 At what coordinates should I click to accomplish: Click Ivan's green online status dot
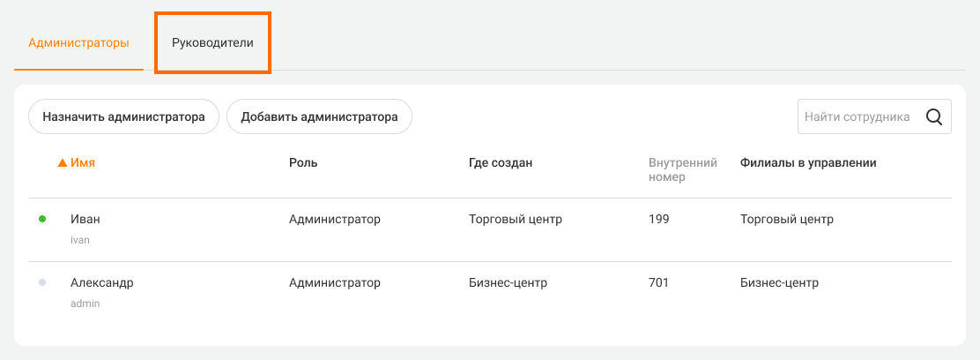pyautogui.click(x=42, y=220)
